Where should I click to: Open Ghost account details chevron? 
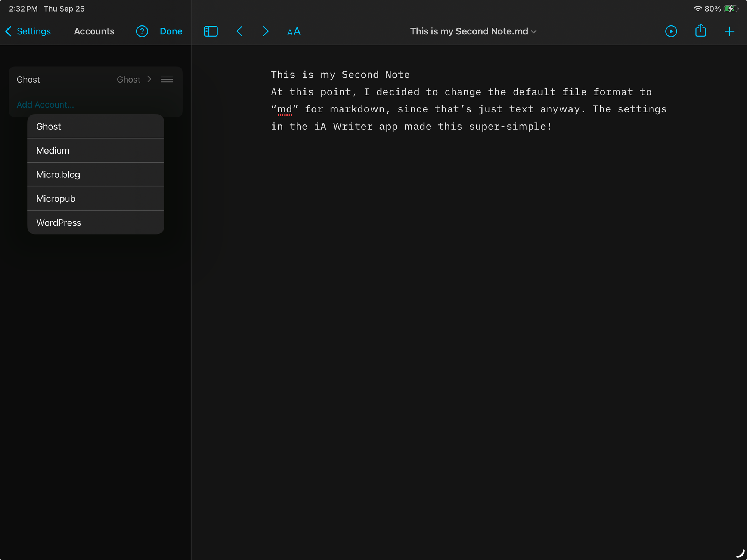[149, 79]
